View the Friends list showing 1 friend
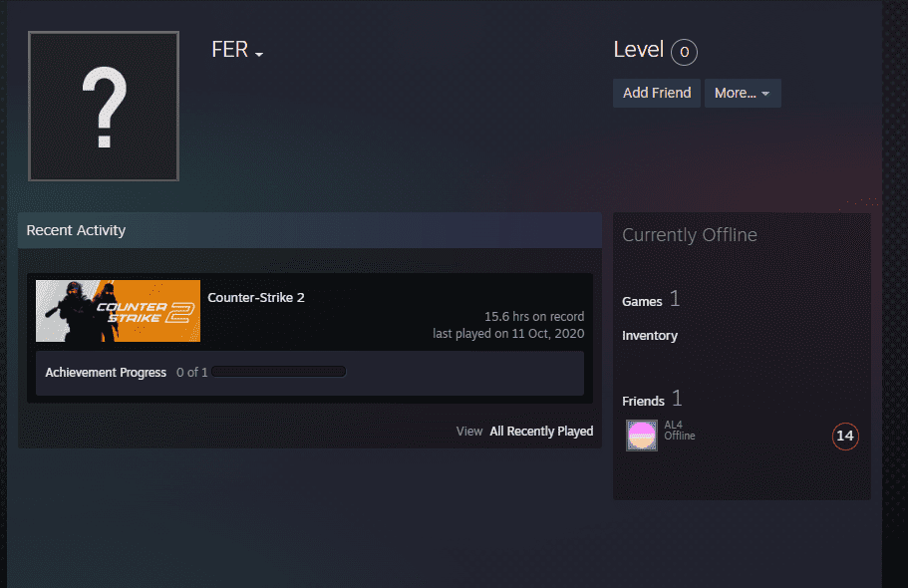 (644, 400)
